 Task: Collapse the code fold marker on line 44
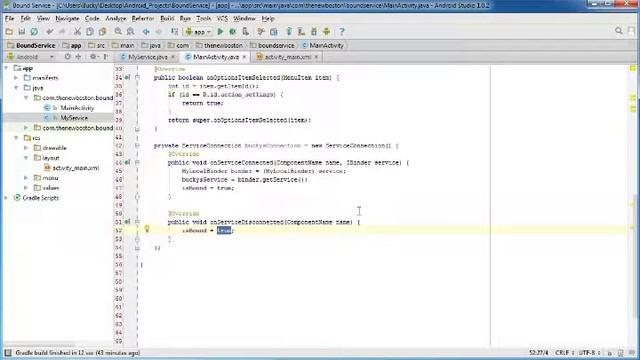(137, 162)
